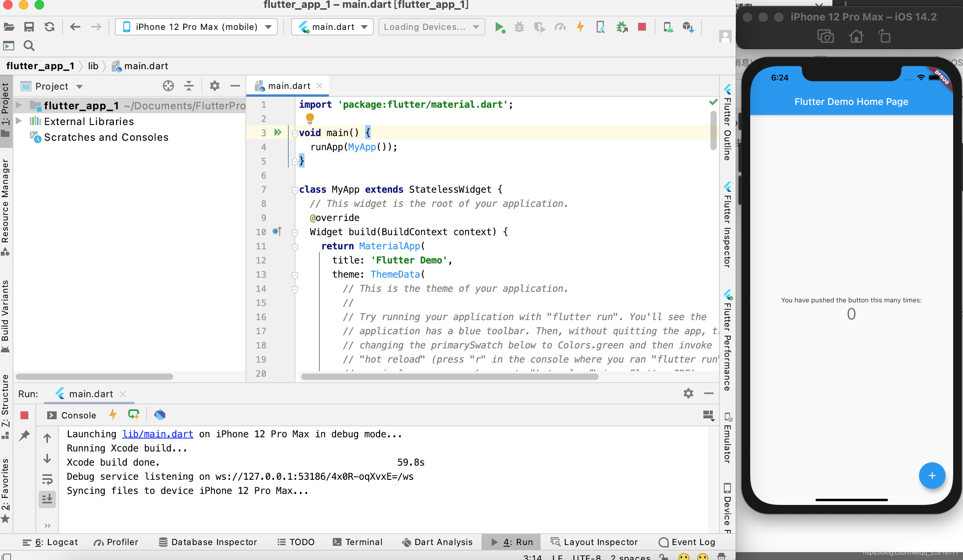Screen dimensions: 963x560
Task: Click Flutter Hot Reload lightning icon in toolbar
Action: [580, 27]
